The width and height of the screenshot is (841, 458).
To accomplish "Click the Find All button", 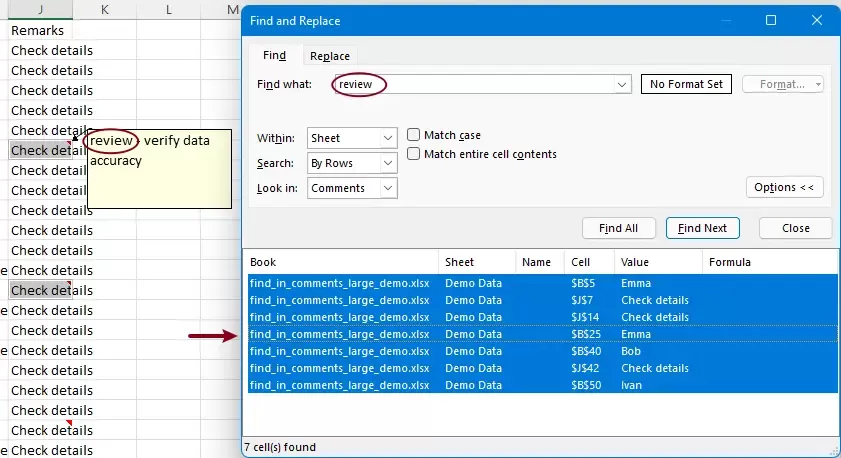I will 618,228.
